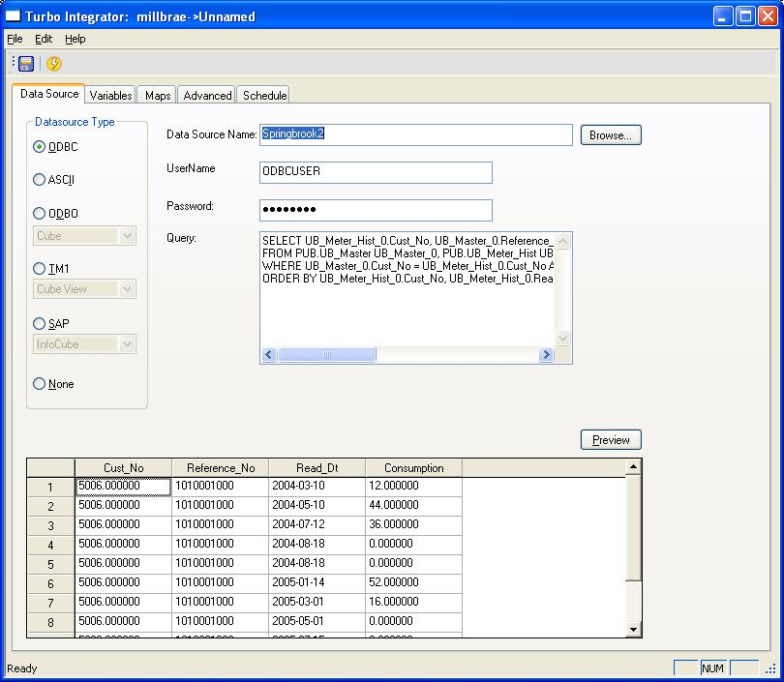Click the Save icon in toolbar
The image size is (784, 682).
[26, 64]
